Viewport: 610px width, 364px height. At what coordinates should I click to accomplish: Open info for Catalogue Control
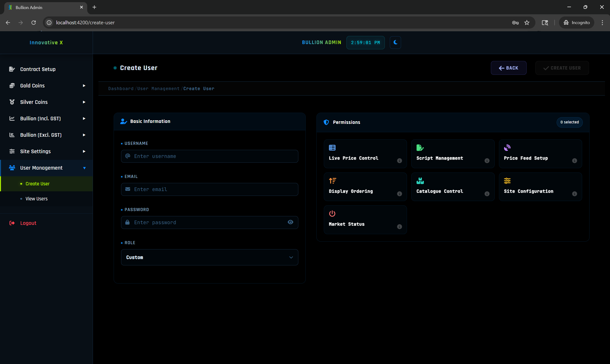[x=487, y=194]
